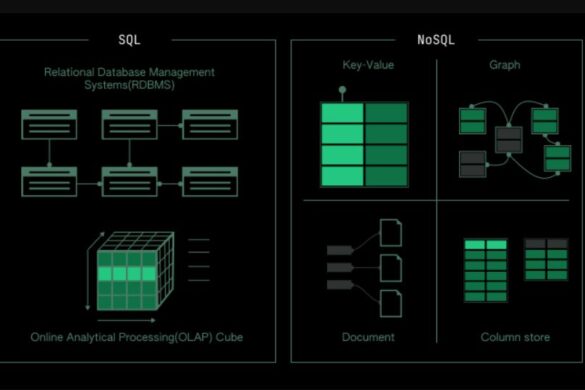
Task: Select the Online Analytical Processing(OLAP) Cube caption
Action: tap(137, 337)
